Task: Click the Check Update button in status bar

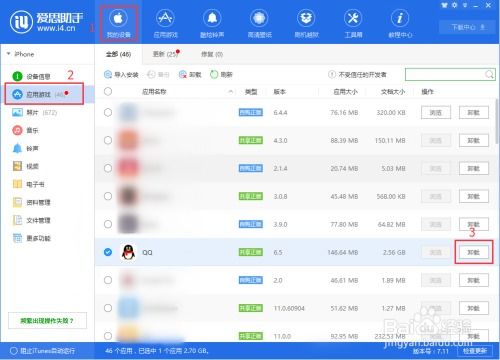Action: point(475,351)
